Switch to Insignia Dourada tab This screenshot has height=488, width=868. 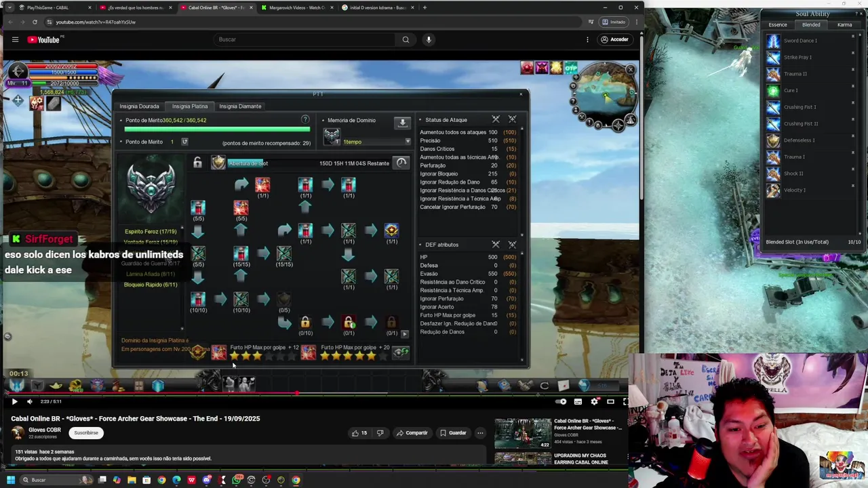(x=139, y=106)
